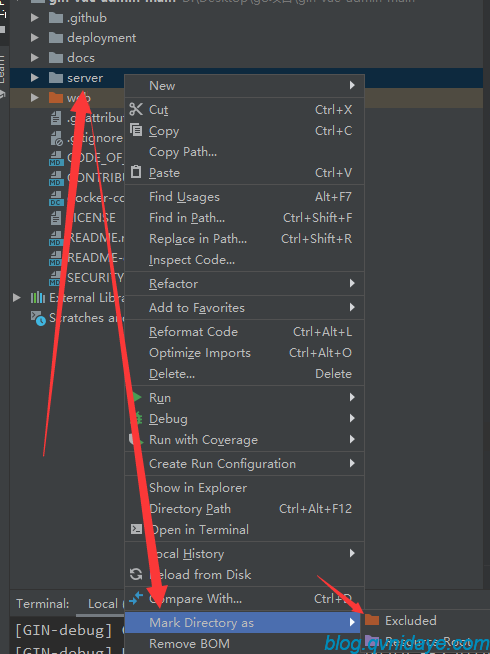This screenshot has width=490, height=654.
Task: Expand the deployment folder arrow
Action: coord(35,38)
